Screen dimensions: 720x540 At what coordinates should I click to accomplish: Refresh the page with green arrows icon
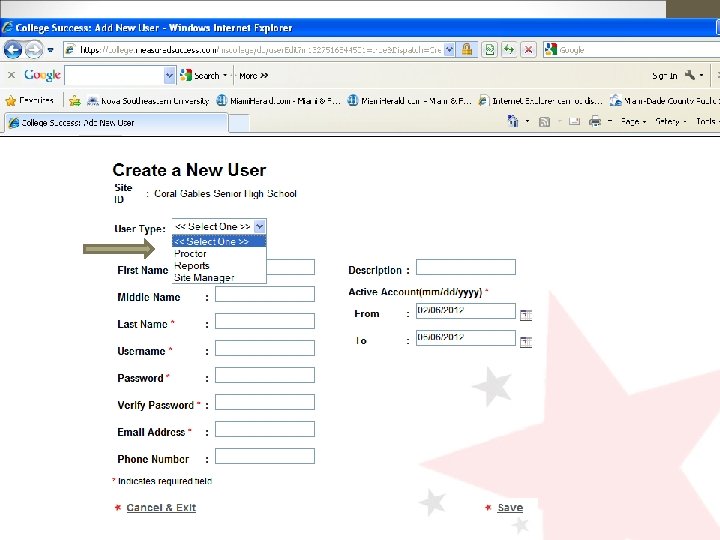click(509, 50)
